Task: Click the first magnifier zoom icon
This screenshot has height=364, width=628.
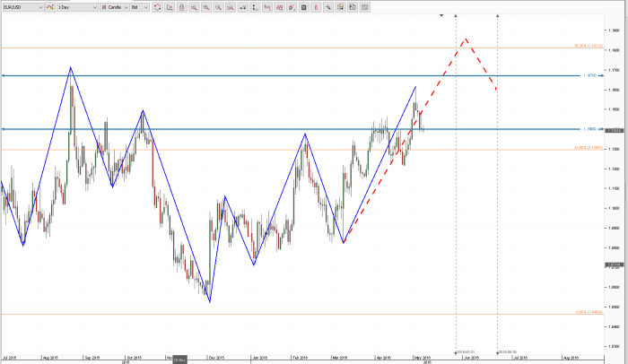Action: click(195, 6)
